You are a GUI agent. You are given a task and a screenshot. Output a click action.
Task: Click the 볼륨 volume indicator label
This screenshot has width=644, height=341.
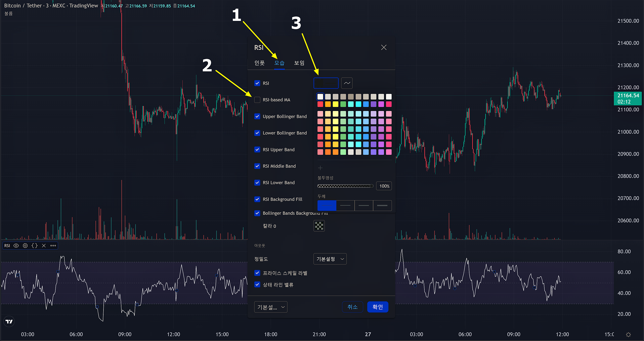8,13
